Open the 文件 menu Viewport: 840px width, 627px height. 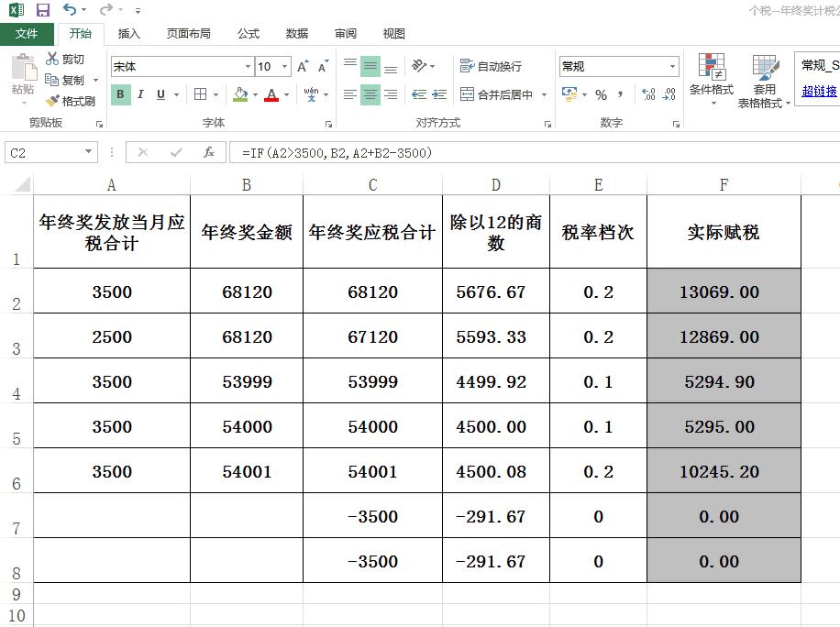28,33
